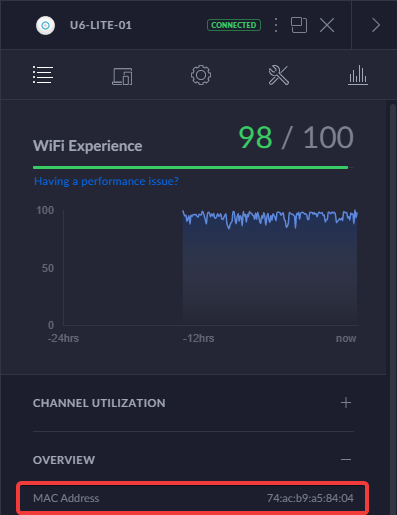Open the Tools wrench tab
The width and height of the screenshot is (397, 515).
[x=279, y=75]
